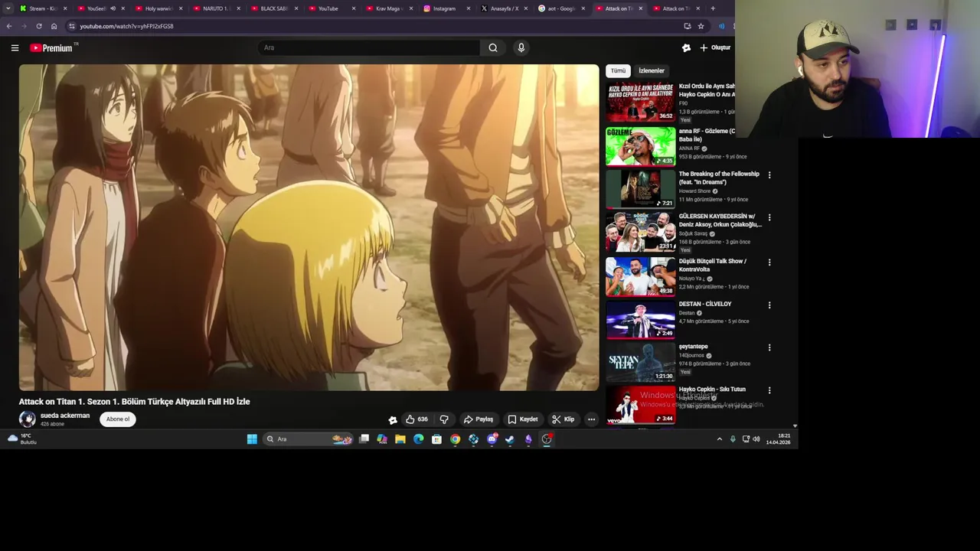
Task: Open Kızıl Ordu video thumbnail 36:52
Action: pyautogui.click(x=641, y=103)
